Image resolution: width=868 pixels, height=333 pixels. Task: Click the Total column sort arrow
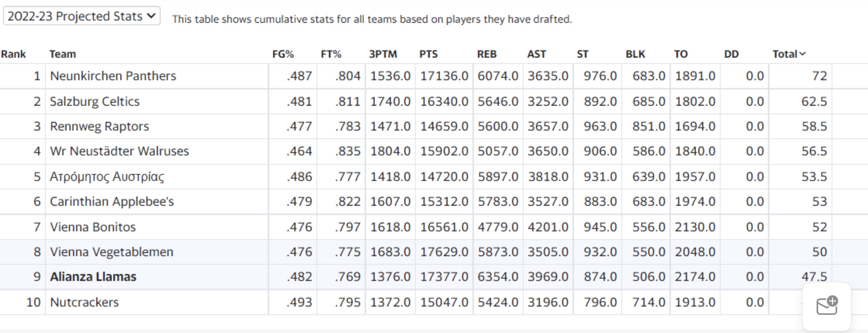point(803,54)
